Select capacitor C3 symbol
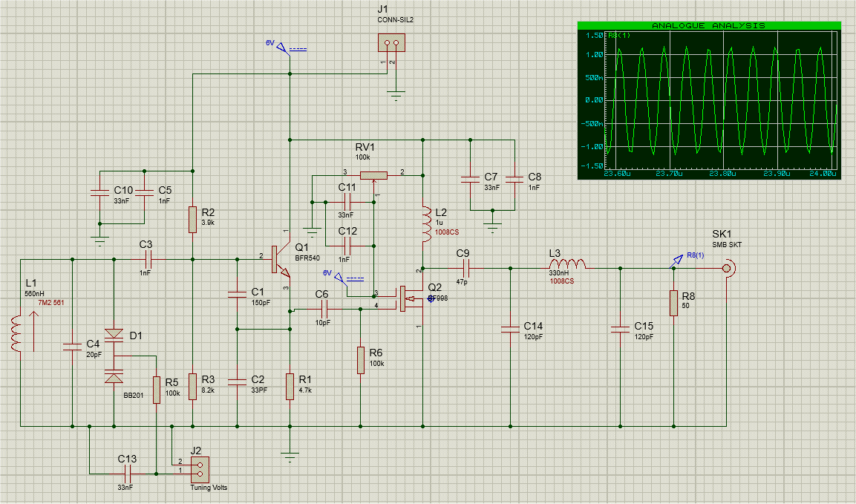Image resolution: width=856 pixels, height=504 pixels. tap(148, 259)
